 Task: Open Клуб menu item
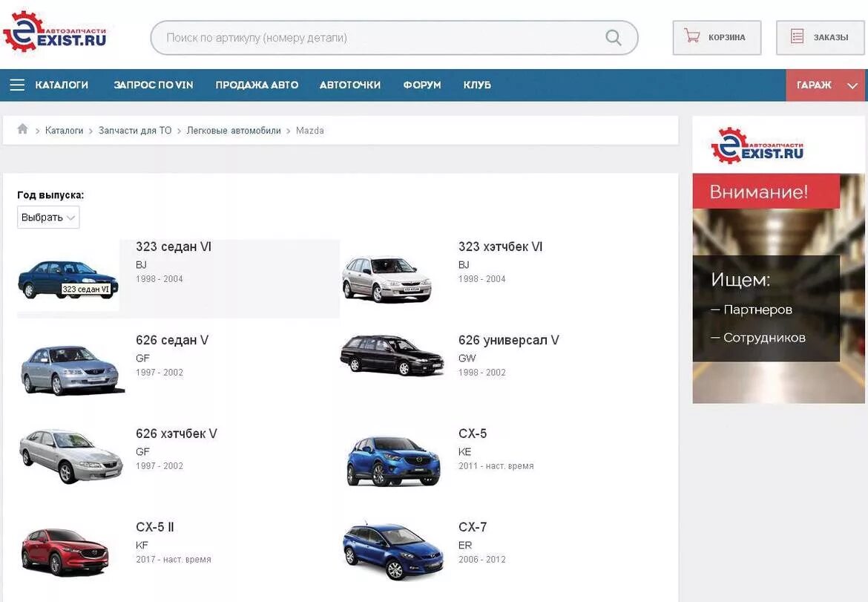(477, 85)
